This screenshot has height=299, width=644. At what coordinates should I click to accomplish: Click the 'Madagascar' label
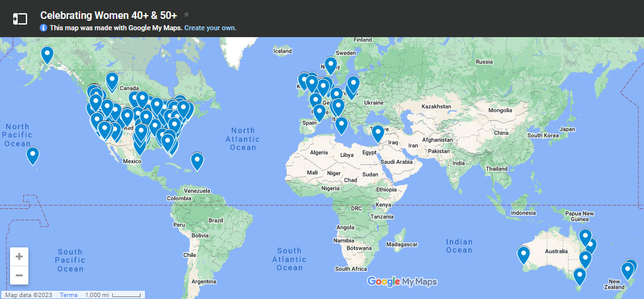(402, 244)
